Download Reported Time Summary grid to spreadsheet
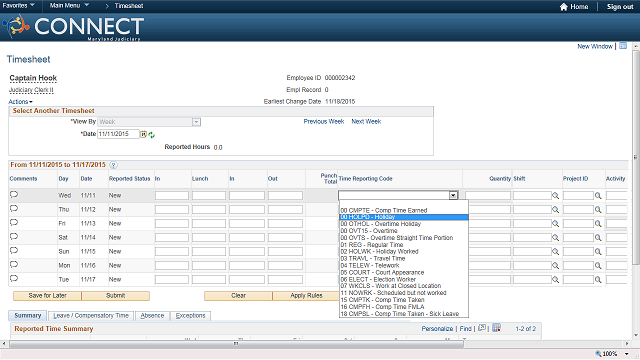The image size is (640, 360). (x=496, y=328)
